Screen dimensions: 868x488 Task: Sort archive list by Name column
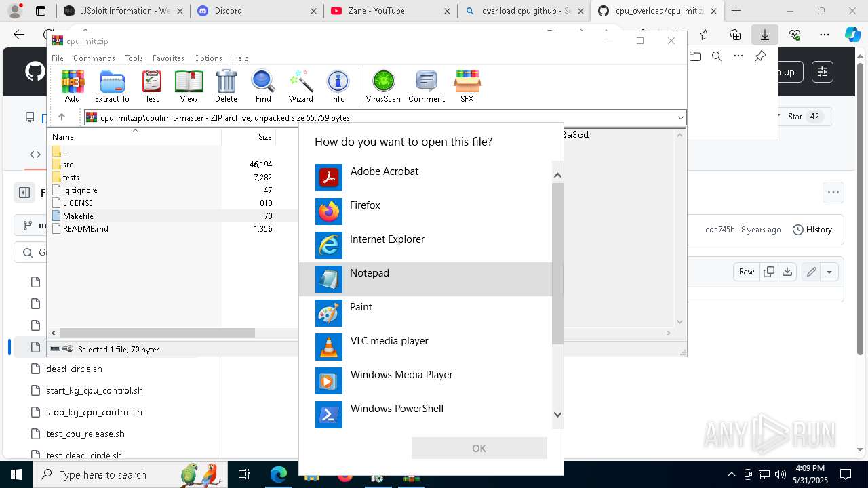[x=134, y=136]
